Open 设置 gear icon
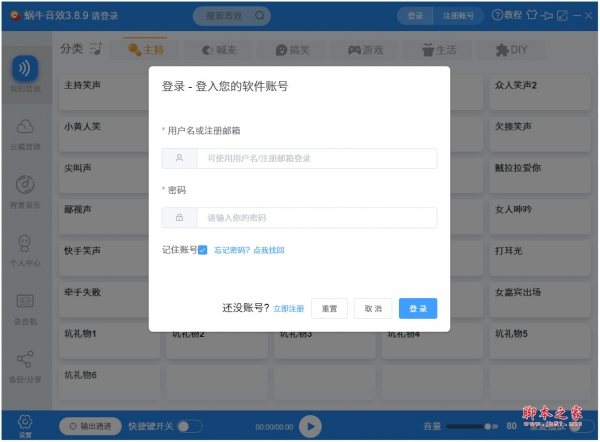The image size is (600, 442). [x=25, y=422]
